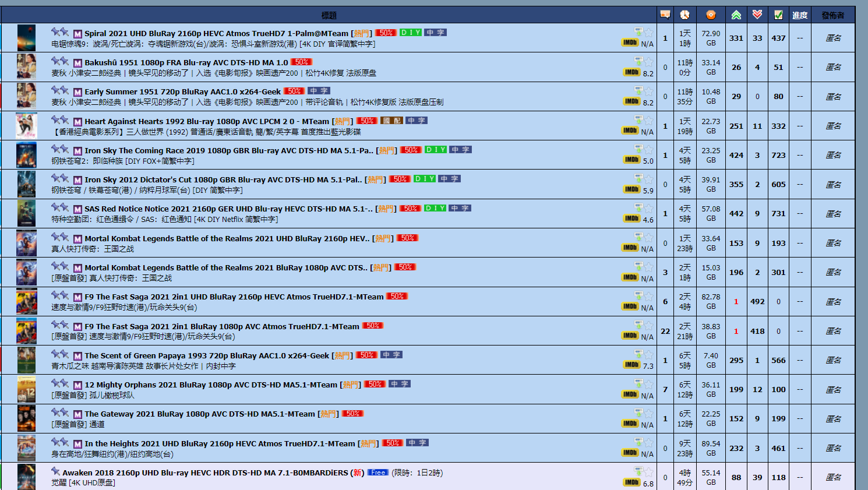Sort the list by 標題 column
Image resolution: width=868 pixels, height=490 pixels.
pos(329,15)
